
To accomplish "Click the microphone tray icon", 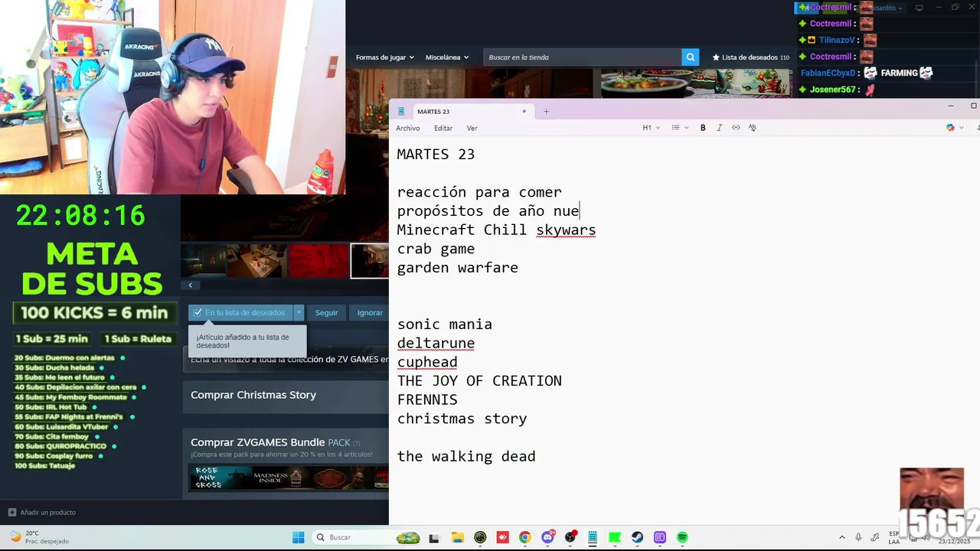I will tap(858, 537).
